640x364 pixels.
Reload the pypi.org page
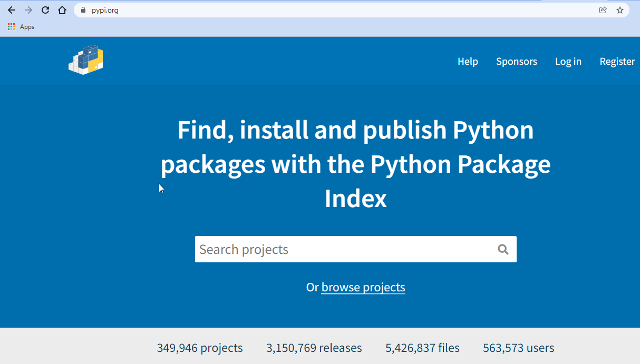45,9
